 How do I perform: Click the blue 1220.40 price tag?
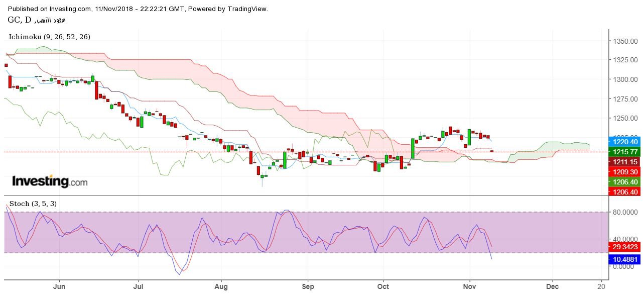point(624,141)
